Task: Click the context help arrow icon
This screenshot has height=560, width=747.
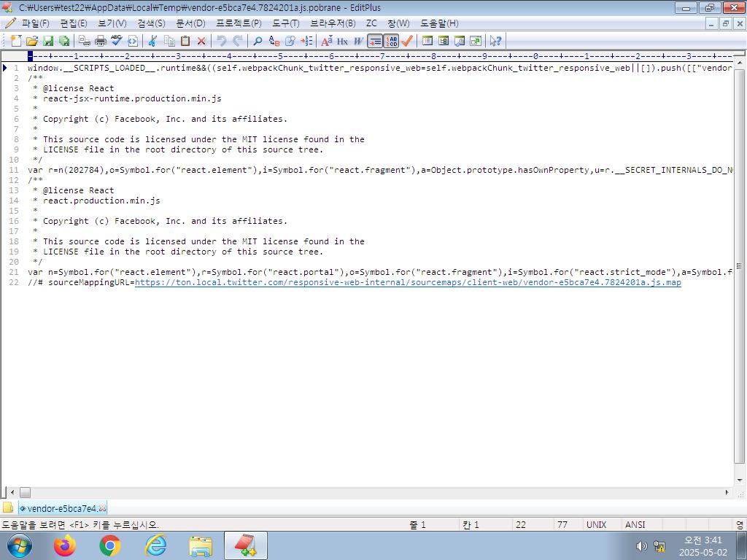Action: 495,41
